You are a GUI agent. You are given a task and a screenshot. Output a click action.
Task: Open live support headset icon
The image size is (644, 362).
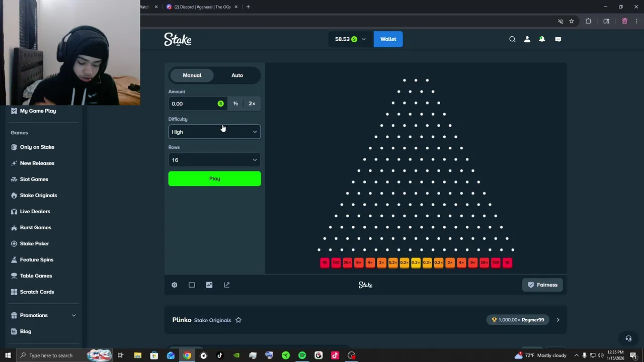coord(628,338)
